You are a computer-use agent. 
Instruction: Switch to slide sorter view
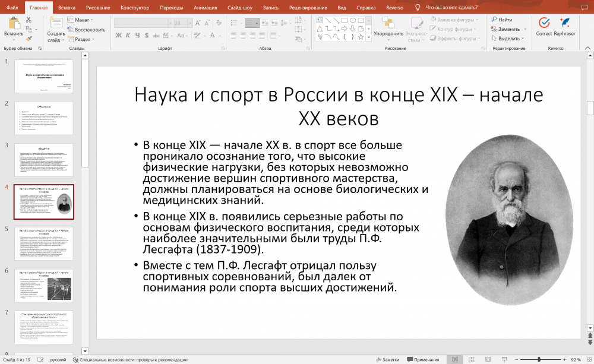click(470, 360)
